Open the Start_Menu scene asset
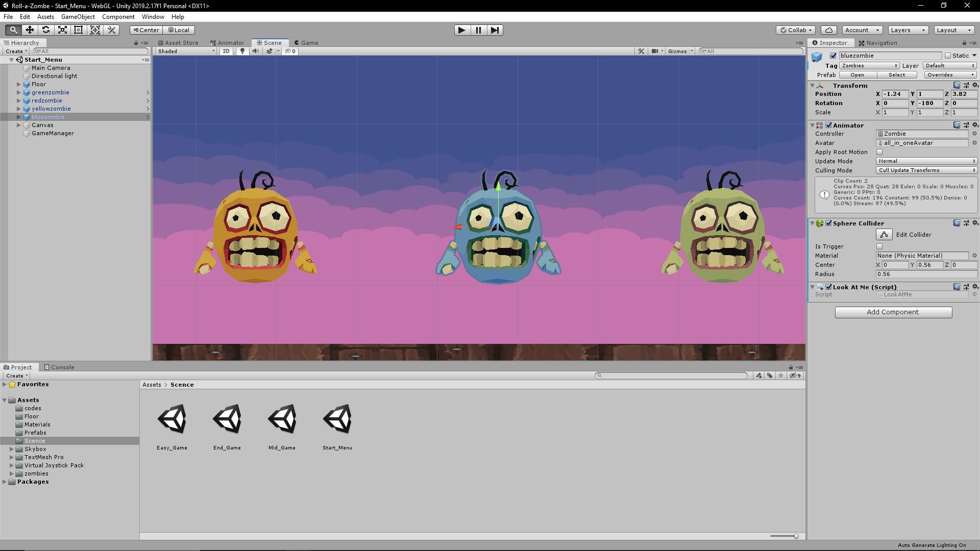The height and width of the screenshot is (551, 980). 337,418
